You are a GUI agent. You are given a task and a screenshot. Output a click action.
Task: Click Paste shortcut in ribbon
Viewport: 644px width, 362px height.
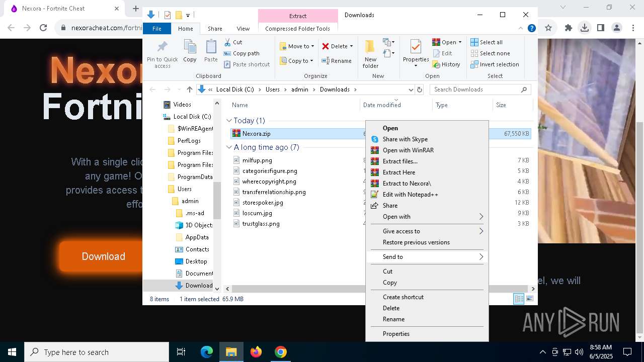pyautogui.click(x=247, y=64)
